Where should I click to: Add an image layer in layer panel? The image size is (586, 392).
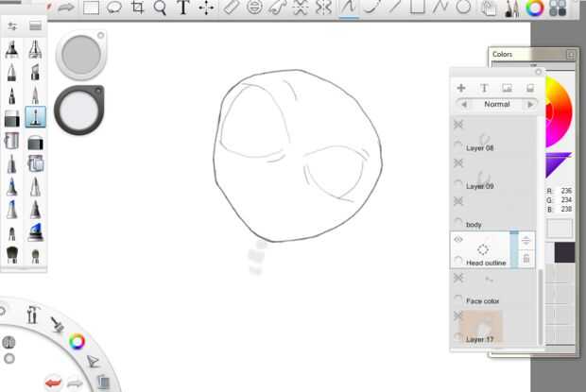(507, 88)
